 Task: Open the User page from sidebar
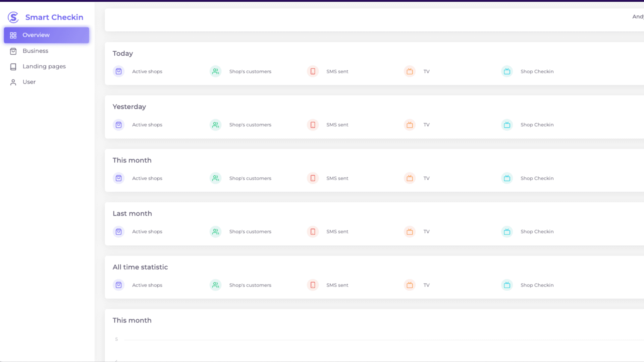click(29, 82)
